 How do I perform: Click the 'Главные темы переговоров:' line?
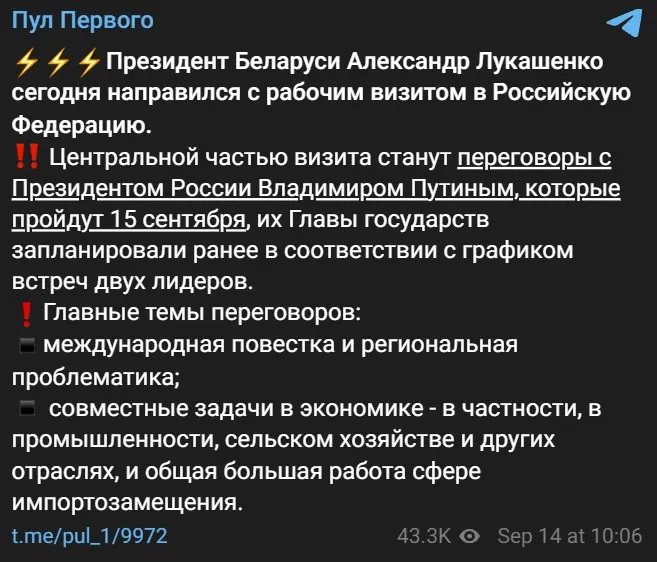click(x=200, y=314)
